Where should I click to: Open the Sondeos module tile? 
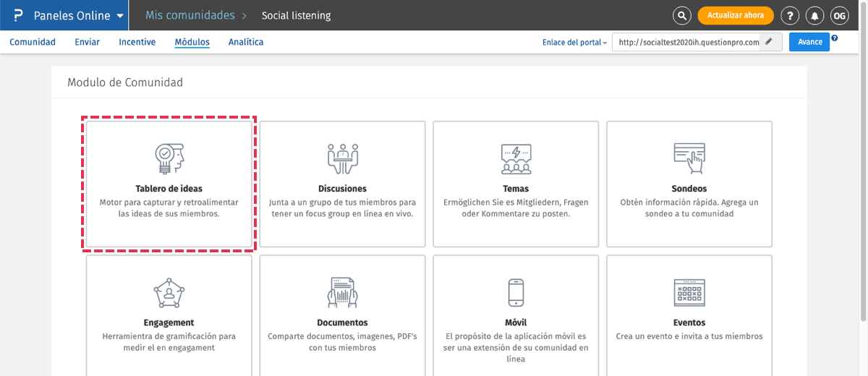689,184
